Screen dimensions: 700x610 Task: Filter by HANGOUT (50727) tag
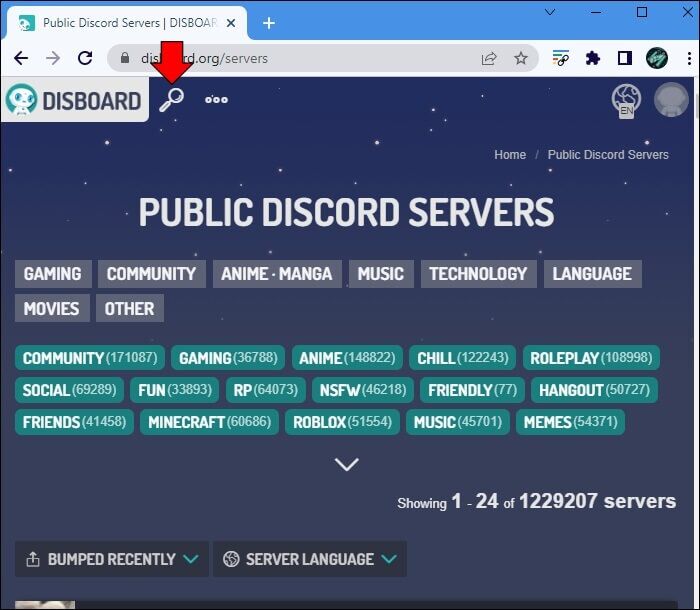pyautogui.click(x=594, y=390)
